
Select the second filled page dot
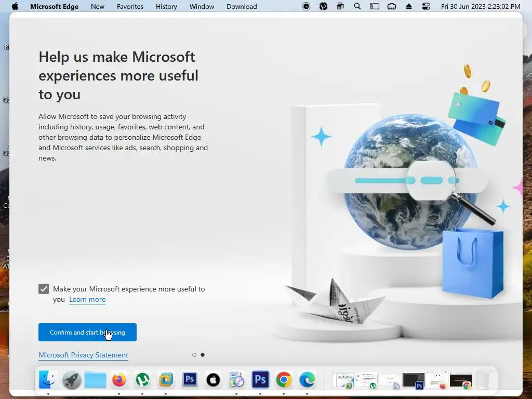point(203,355)
